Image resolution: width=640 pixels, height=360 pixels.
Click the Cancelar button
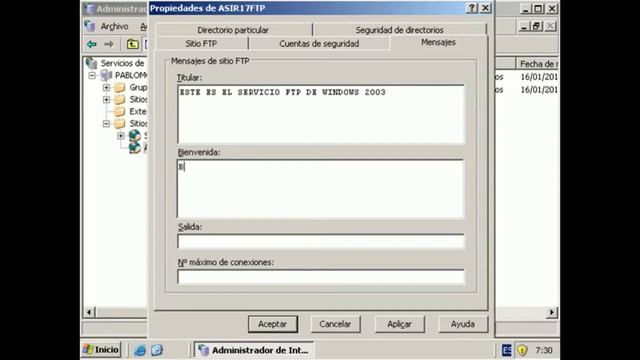click(x=335, y=324)
